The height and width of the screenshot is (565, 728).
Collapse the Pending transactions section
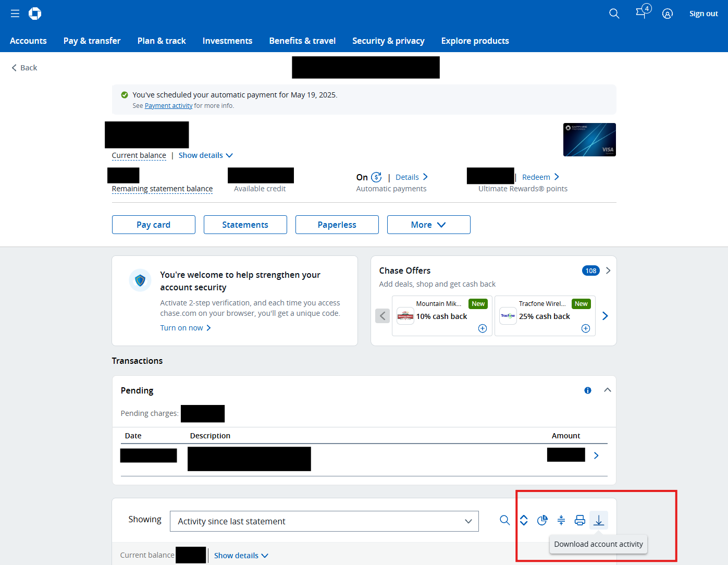607,390
